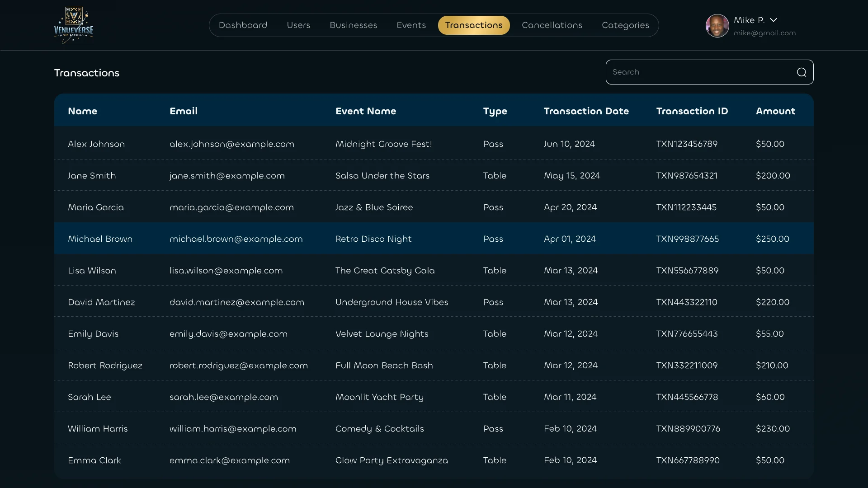Expand the Mike P. account dropdown chevron
Viewport: 868px width, 488px height.
pyautogui.click(x=774, y=20)
